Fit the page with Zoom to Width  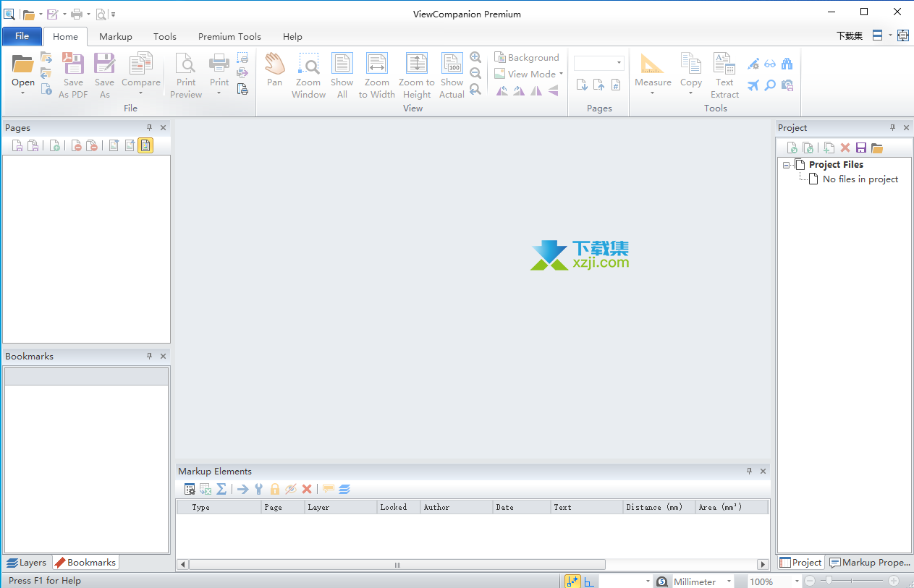[377, 75]
